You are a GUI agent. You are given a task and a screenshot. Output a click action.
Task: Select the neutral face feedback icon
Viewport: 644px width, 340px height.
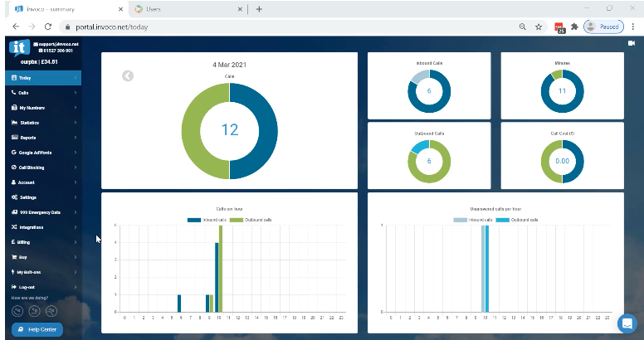35,311
